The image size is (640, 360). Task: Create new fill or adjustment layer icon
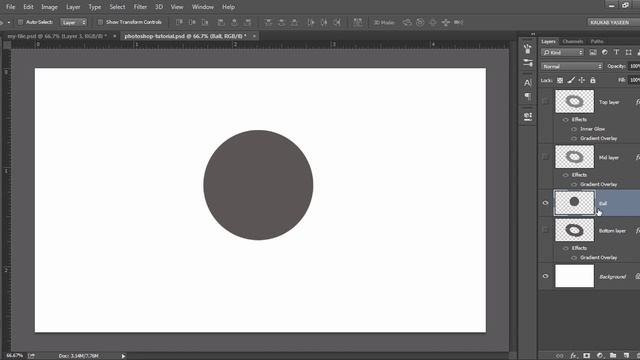(600, 356)
